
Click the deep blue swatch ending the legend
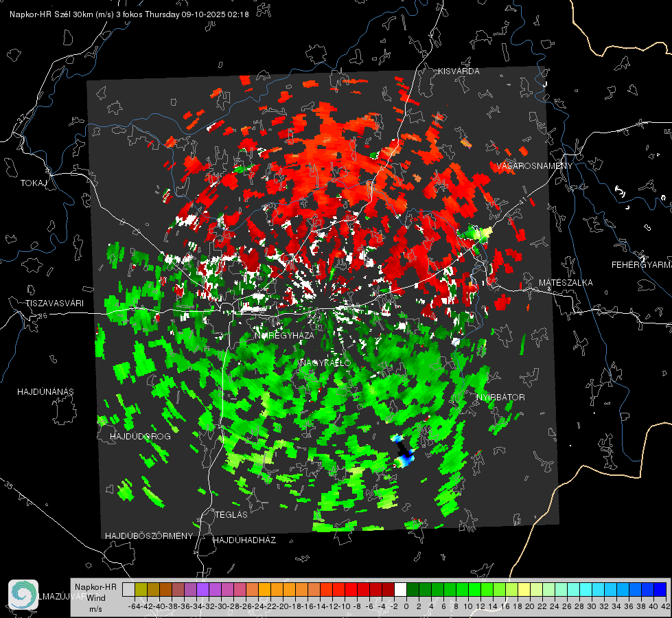tap(660, 590)
